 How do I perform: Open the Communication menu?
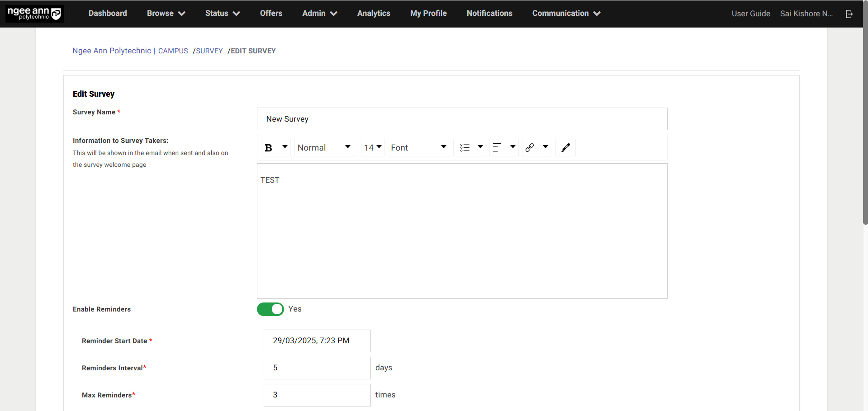[x=566, y=14]
